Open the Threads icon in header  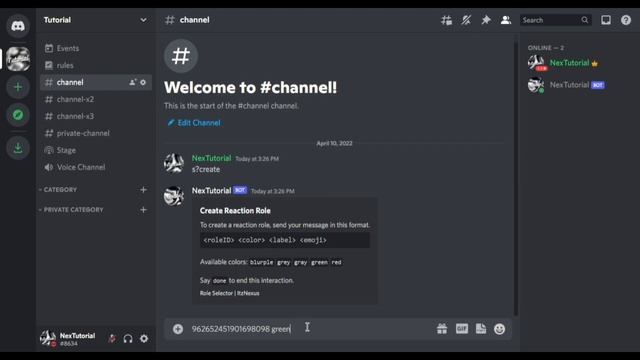pos(446,20)
